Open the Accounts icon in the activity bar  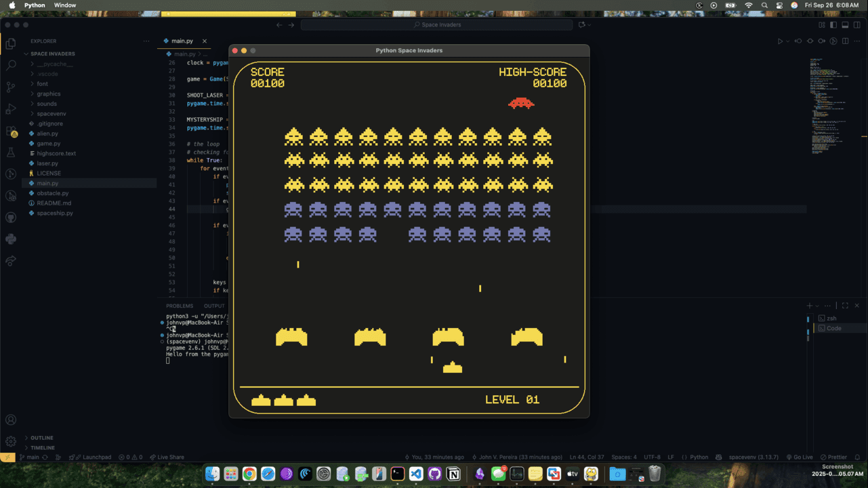[11, 420]
